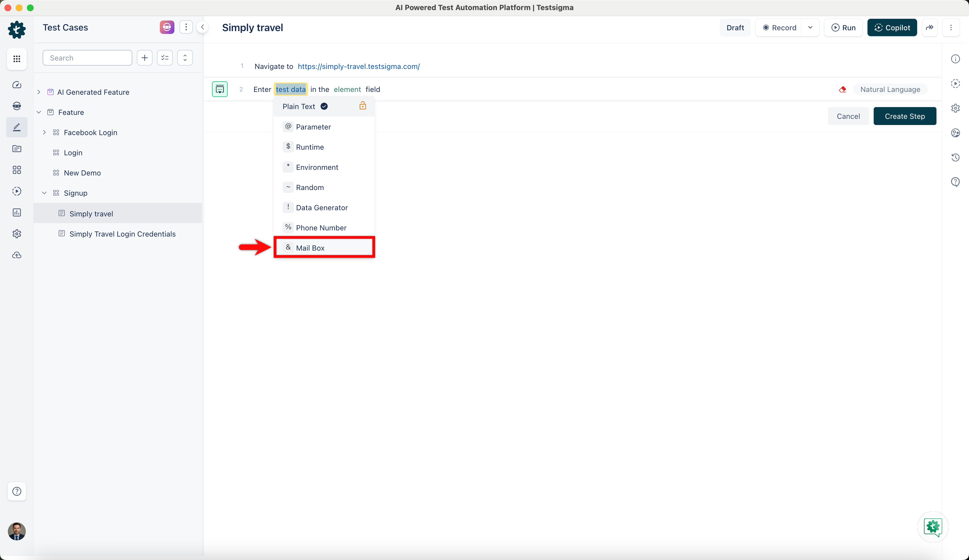Click the expand/collapse all tree icon
This screenshot has width=969, height=560.
click(185, 58)
